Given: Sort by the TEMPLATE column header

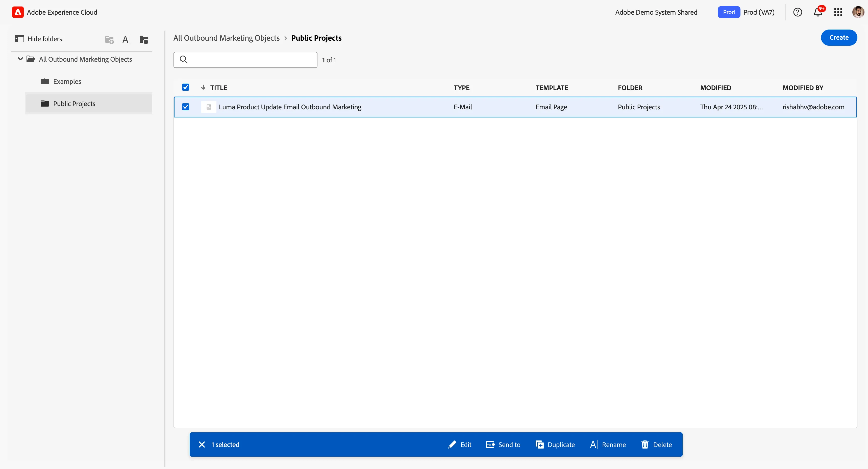Looking at the screenshot, I should [552, 88].
